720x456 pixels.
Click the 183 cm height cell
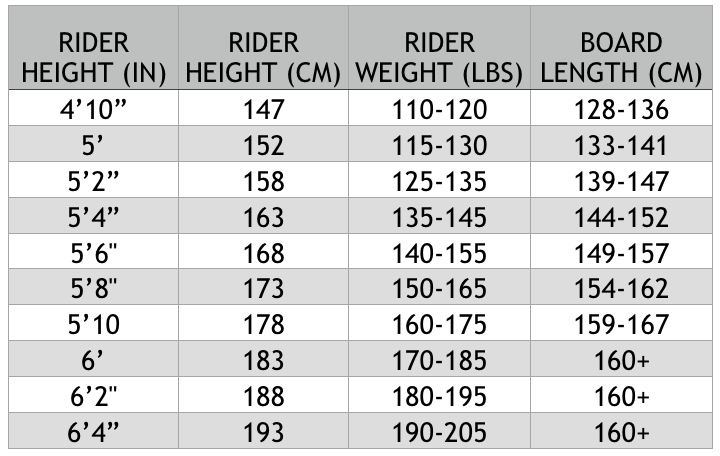coord(263,359)
